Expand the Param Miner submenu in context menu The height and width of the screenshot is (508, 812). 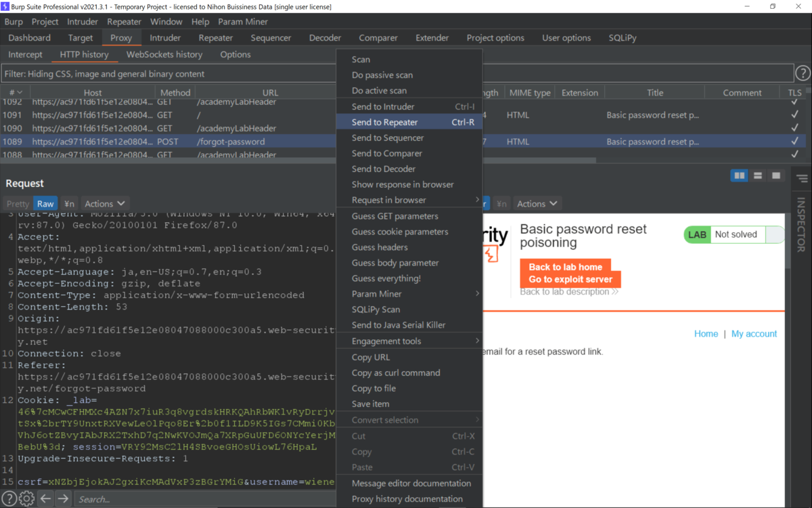coord(409,293)
